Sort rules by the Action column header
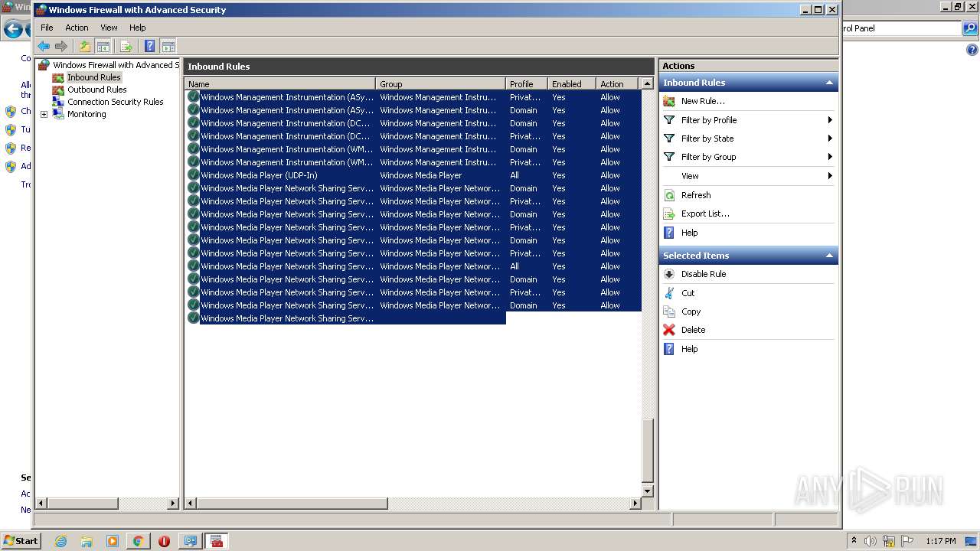This screenshot has width=980, height=551. coord(619,84)
